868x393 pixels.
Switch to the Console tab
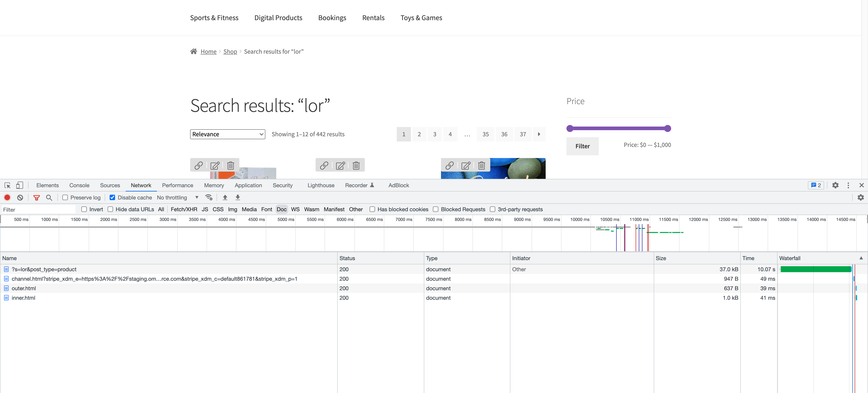click(x=79, y=185)
